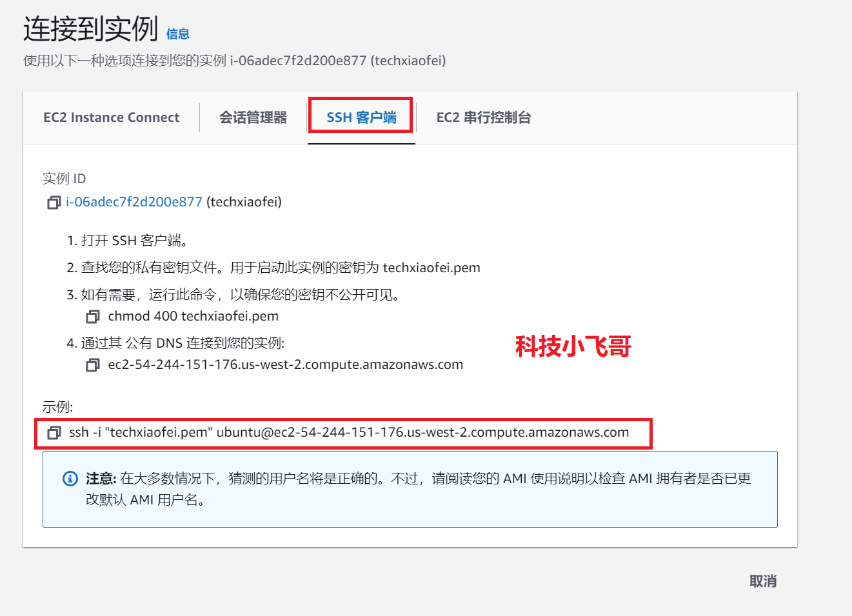
Task: Click the ssh -i example command text
Action: pos(349,432)
